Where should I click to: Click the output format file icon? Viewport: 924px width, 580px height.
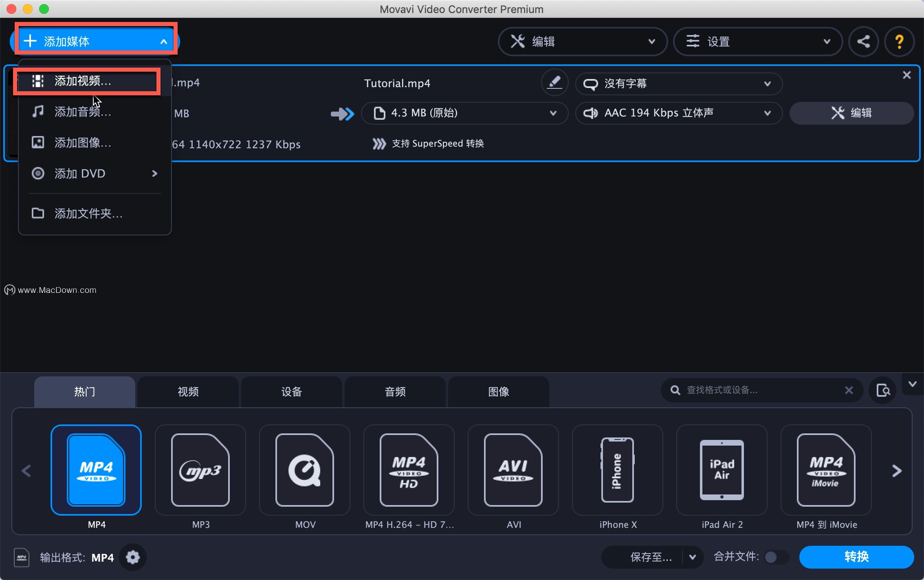[22, 557]
